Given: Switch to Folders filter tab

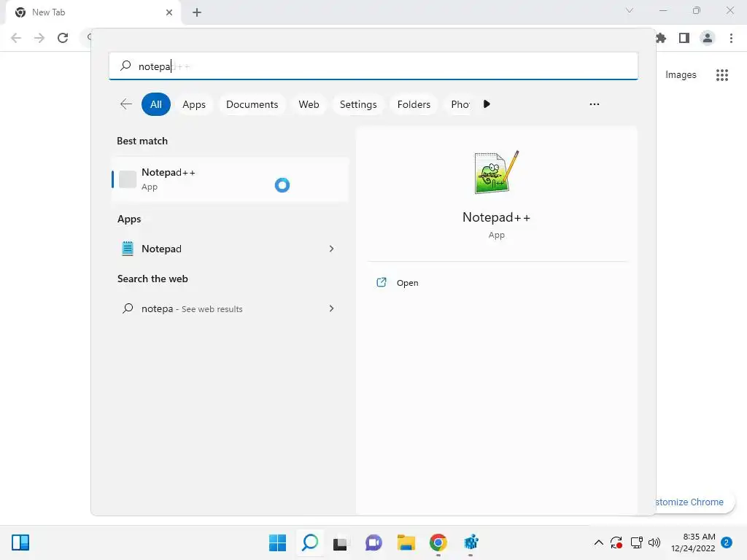Looking at the screenshot, I should (x=414, y=104).
